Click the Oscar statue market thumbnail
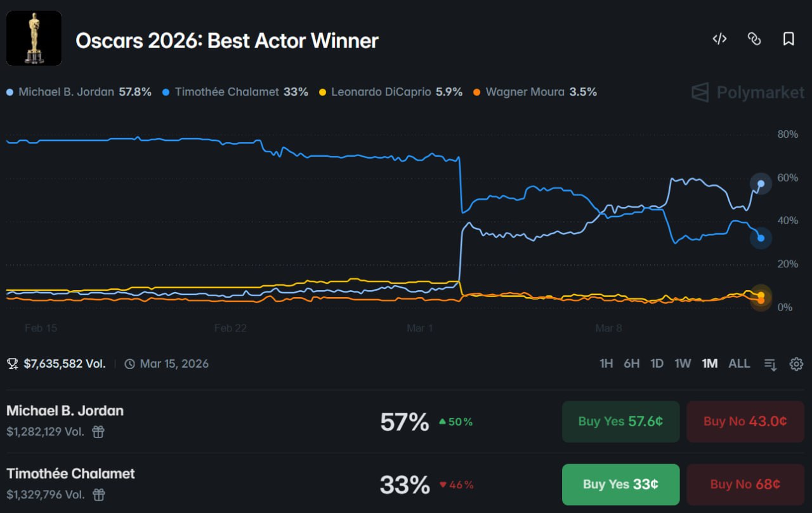This screenshot has height=513, width=812. (34, 38)
